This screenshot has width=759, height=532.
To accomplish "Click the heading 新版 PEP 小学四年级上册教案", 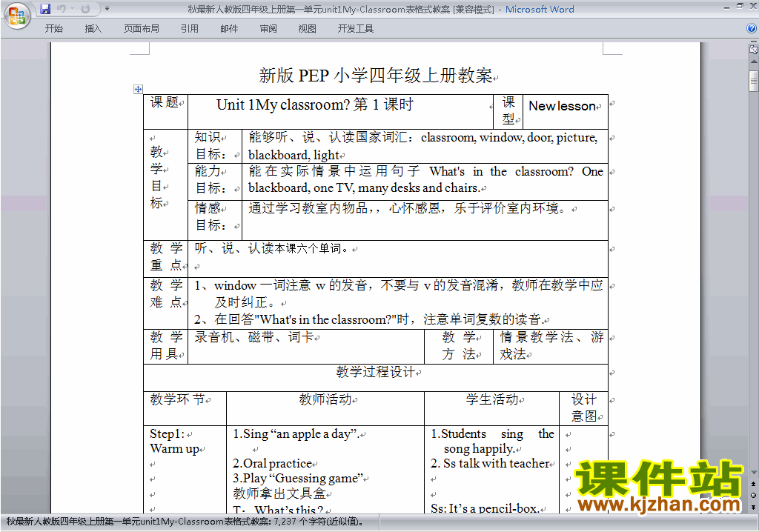I will pos(376,76).
